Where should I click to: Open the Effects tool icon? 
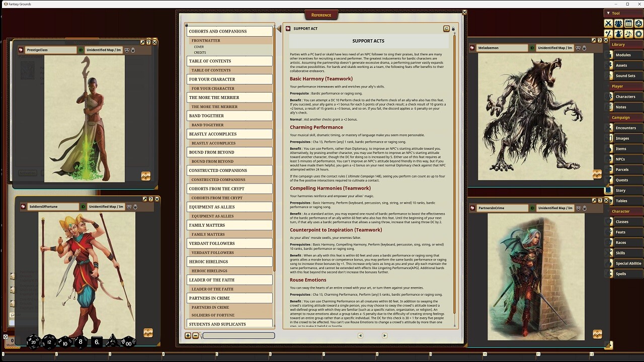618,33
